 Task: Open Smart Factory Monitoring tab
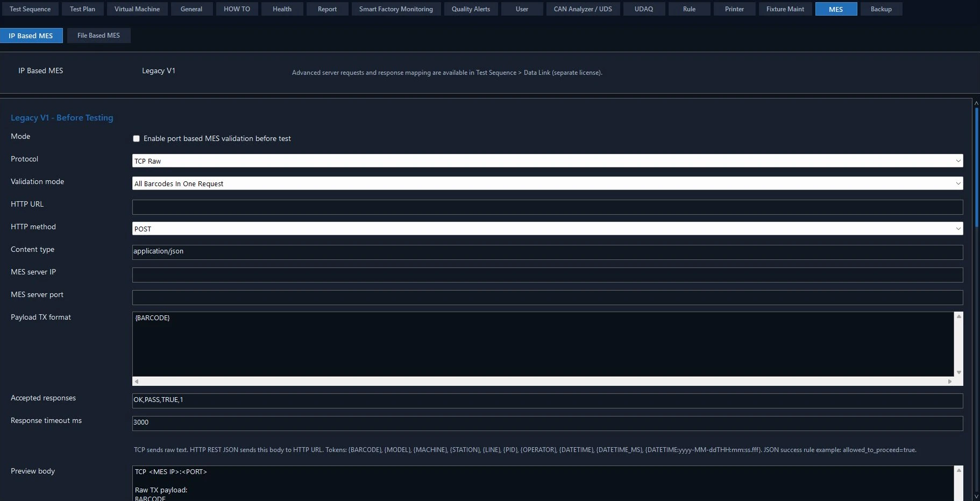[396, 9]
